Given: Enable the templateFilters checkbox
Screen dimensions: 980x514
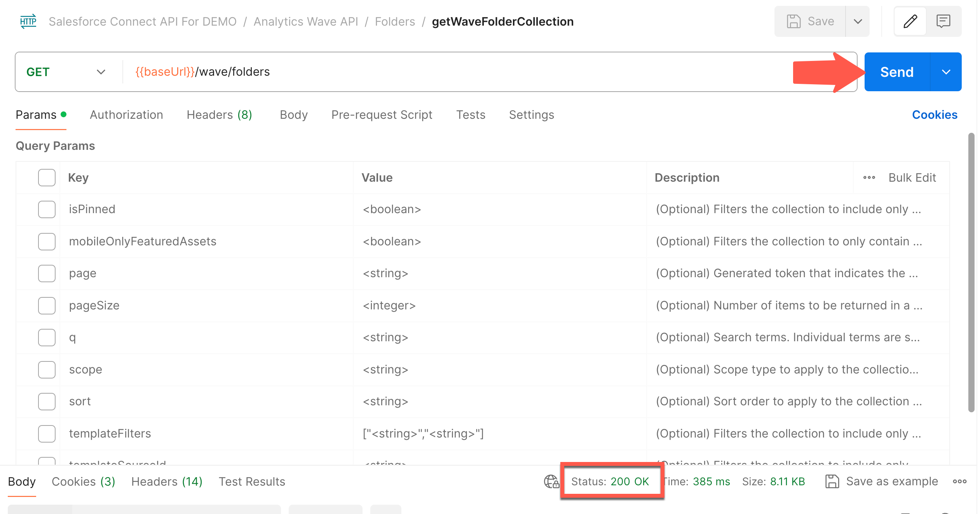Looking at the screenshot, I should pos(47,434).
